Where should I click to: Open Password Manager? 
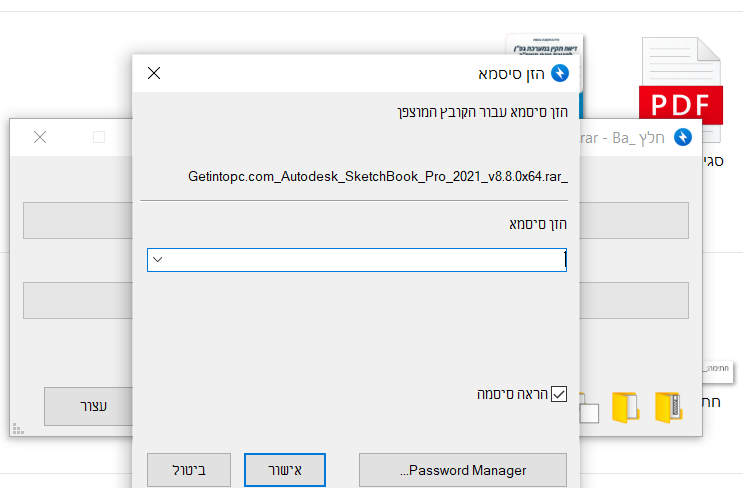point(462,470)
